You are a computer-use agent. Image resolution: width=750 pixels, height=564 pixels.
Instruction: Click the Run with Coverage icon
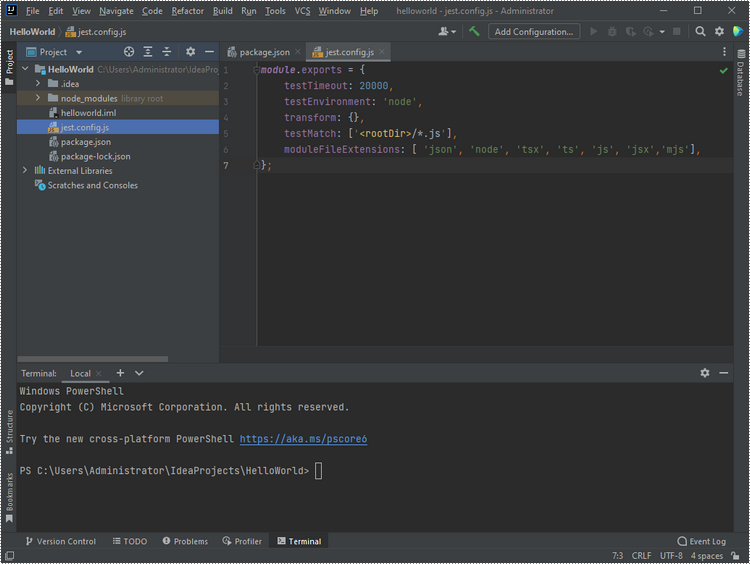(x=630, y=32)
